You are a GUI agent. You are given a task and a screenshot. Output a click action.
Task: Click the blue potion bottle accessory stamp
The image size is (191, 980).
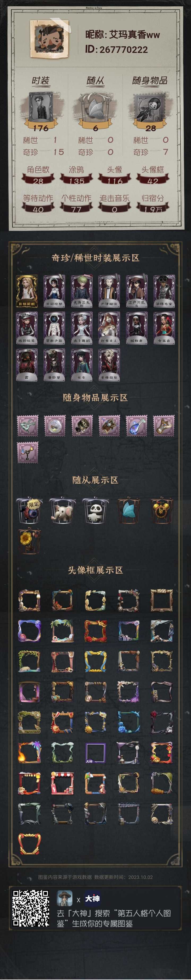136,425
